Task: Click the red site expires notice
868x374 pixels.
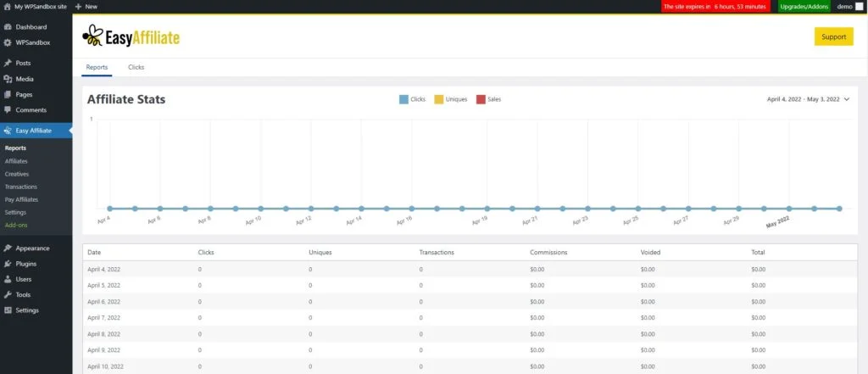Action: click(x=715, y=7)
